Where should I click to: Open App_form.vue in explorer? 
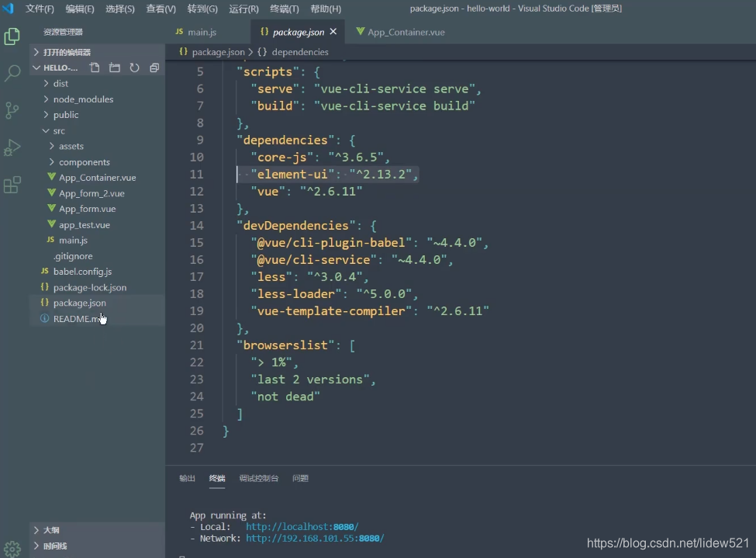point(88,209)
